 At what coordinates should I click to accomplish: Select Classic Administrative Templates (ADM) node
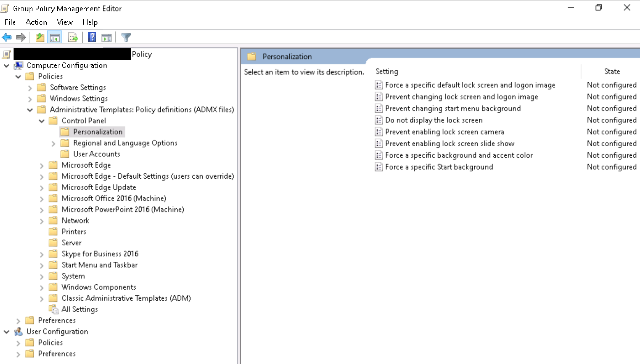pyautogui.click(x=126, y=298)
